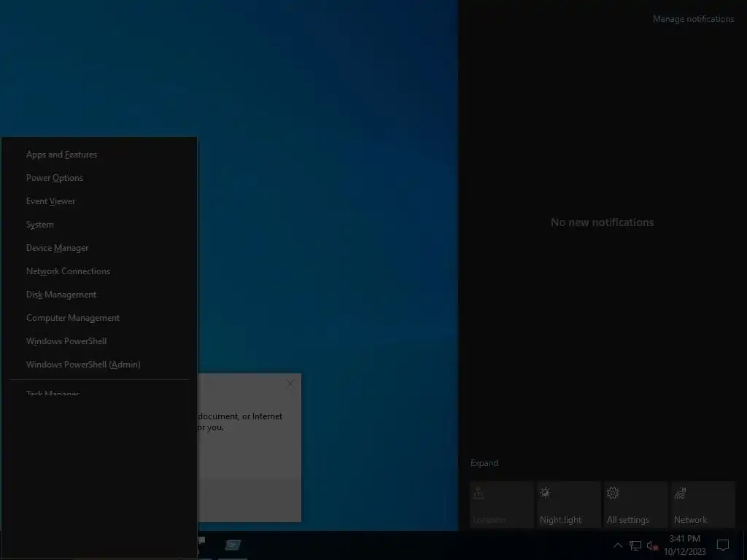The height and width of the screenshot is (560, 747).
Task: Toggle the Night light quick action
Action: tap(568, 505)
